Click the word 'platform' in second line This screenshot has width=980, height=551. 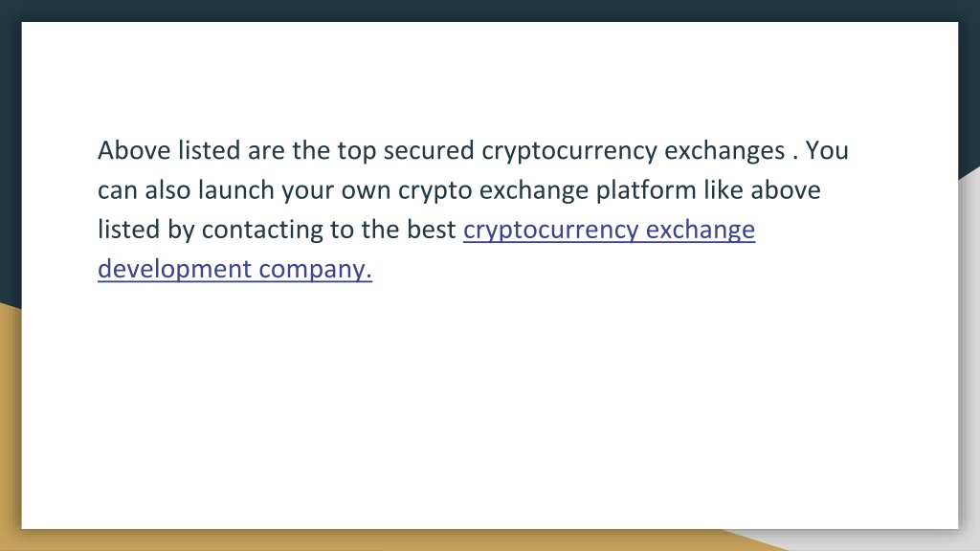tap(646, 191)
